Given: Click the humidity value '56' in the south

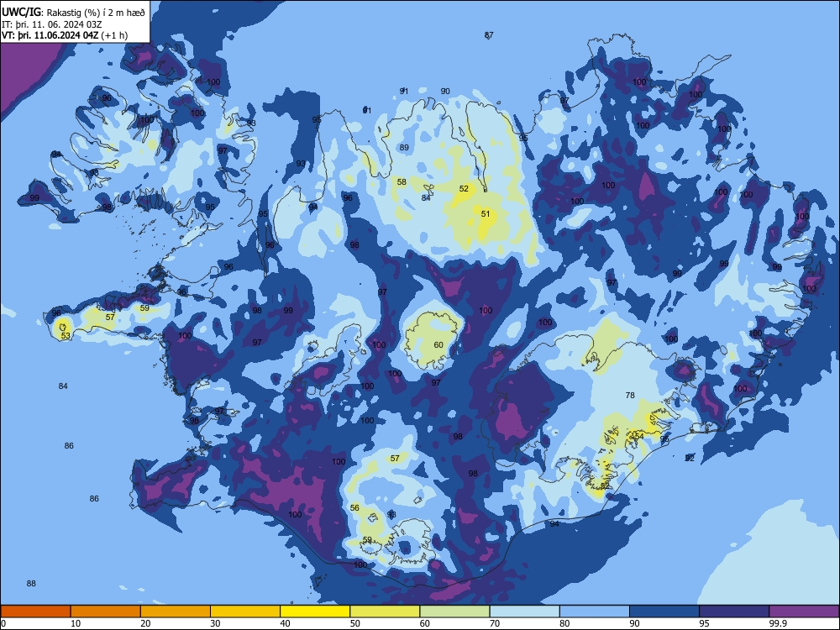Looking at the screenshot, I should [x=354, y=508].
